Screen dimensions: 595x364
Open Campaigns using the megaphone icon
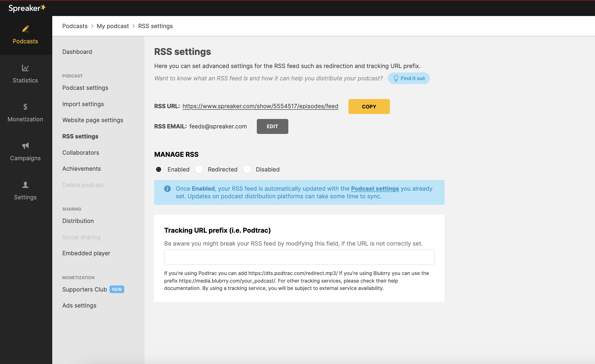tap(25, 145)
